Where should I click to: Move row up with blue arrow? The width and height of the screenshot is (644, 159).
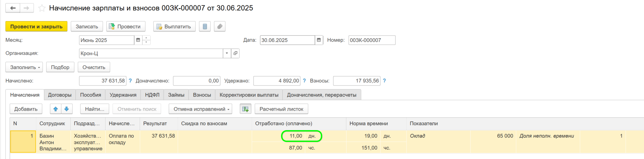click(x=56, y=109)
